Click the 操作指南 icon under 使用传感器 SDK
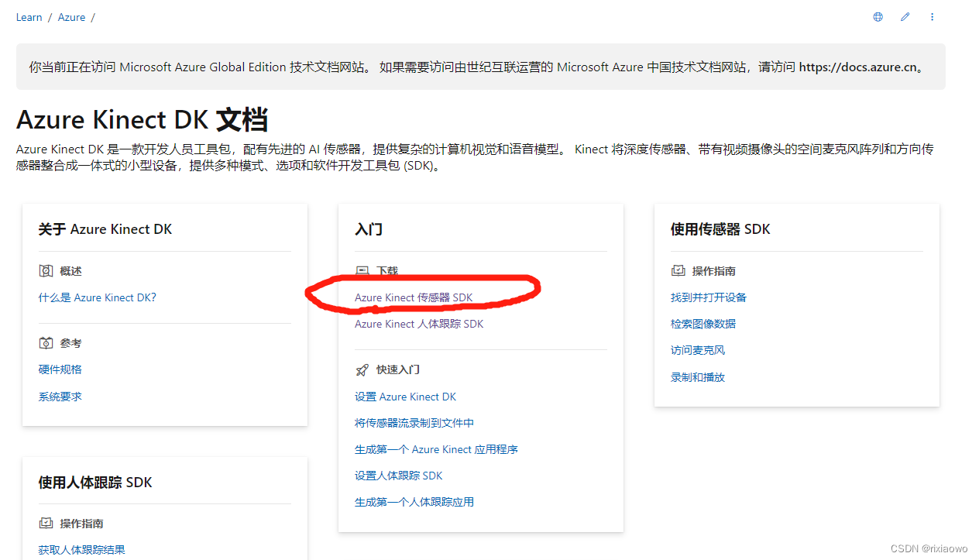This screenshot has height=560, width=979. point(678,271)
